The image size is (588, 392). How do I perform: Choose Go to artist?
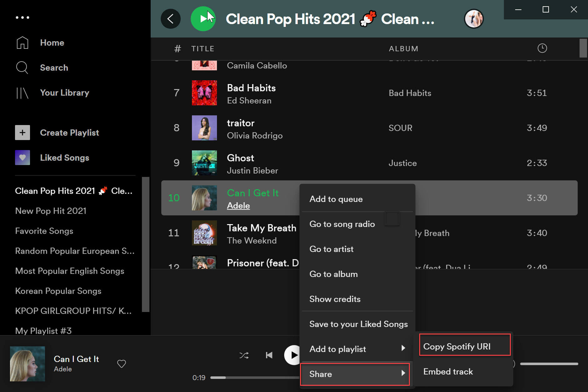pos(357,249)
